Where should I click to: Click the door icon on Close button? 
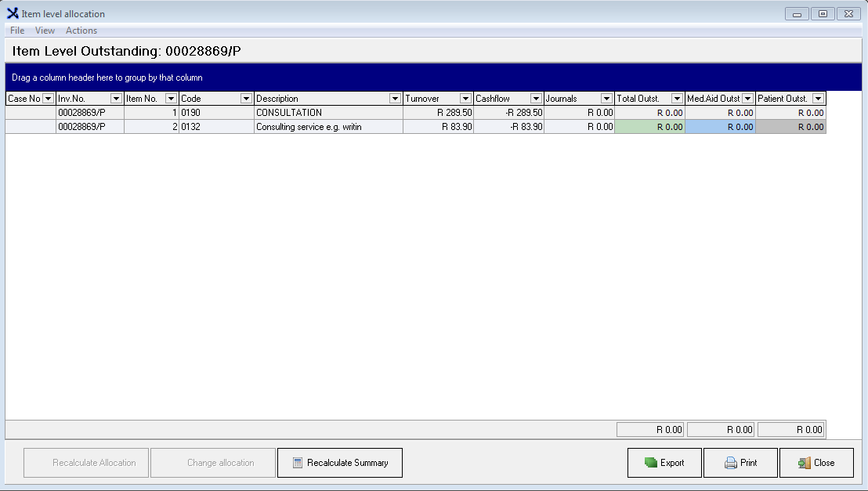point(805,463)
